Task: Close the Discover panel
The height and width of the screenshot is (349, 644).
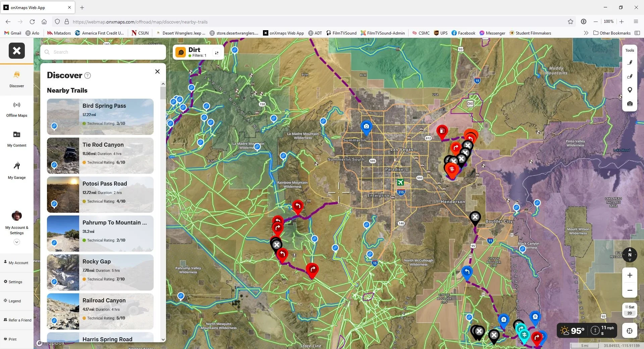Action: [x=157, y=71]
